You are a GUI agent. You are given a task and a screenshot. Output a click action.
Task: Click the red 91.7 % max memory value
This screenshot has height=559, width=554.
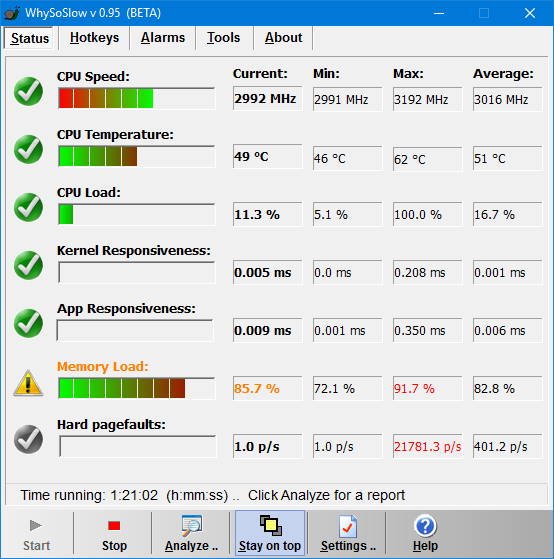pyautogui.click(x=427, y=388)
